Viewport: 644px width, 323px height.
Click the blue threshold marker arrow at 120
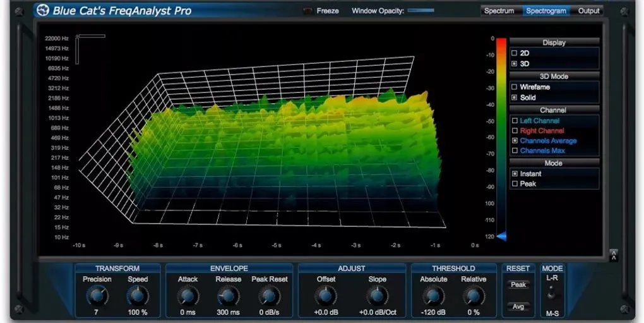501,236
